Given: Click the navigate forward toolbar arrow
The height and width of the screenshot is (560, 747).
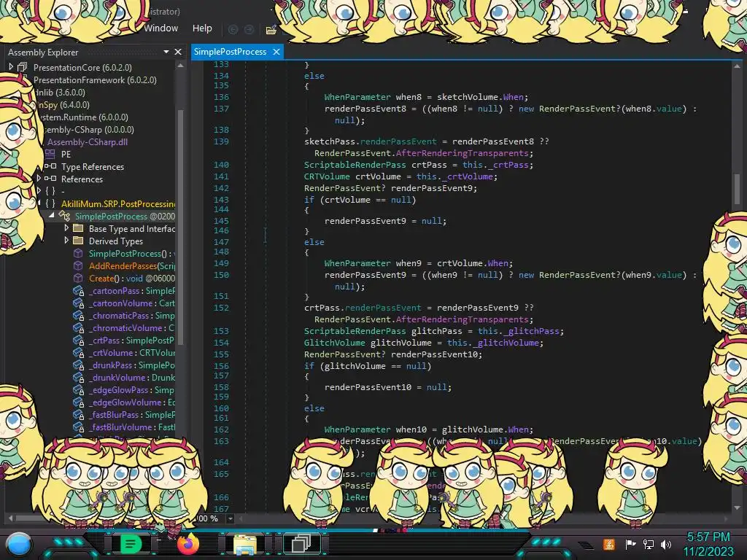Looking at the screenshot, I should coord(249,29).
